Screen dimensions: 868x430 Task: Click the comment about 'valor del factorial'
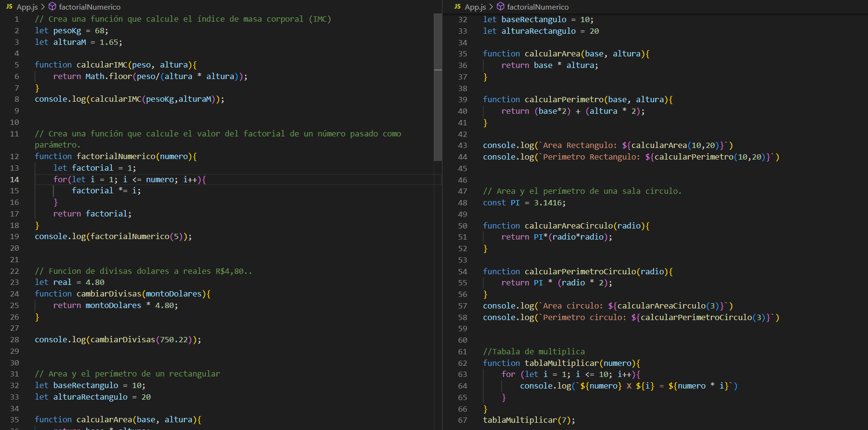point(218,139)
